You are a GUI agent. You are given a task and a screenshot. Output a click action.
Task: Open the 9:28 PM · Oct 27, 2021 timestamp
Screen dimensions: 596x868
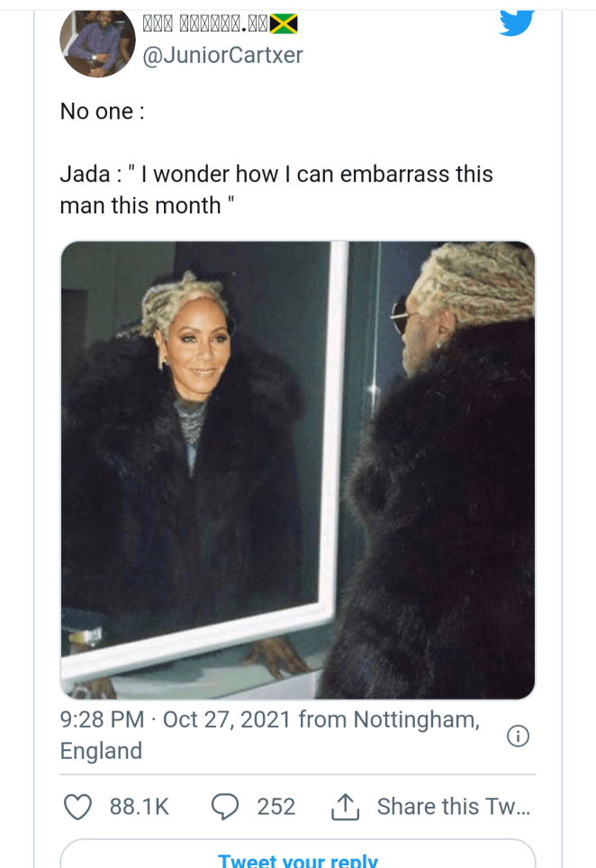pyautogui.click(x=176, y=719)
